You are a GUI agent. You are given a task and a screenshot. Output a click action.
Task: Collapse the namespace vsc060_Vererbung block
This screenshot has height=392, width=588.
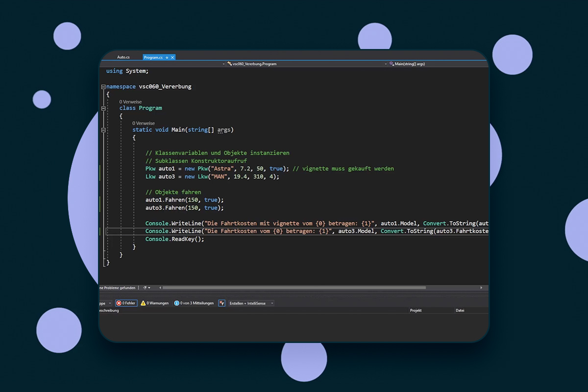[103, 86]
